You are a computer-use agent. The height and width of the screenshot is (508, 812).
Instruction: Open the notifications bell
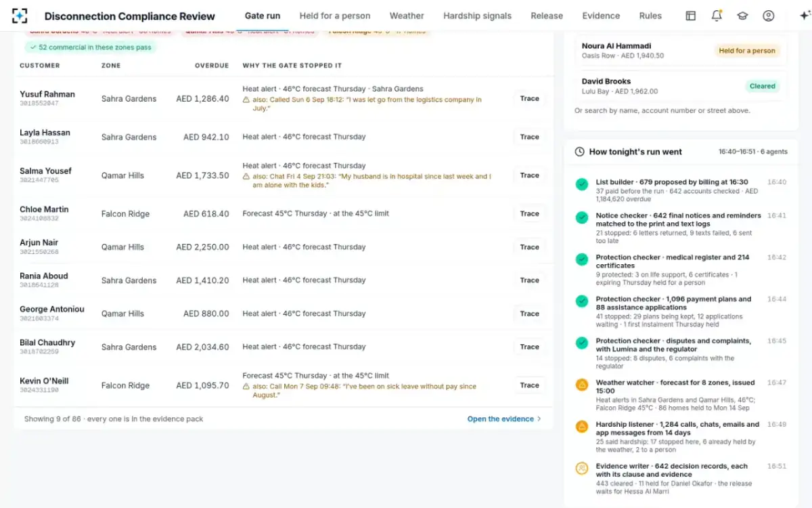click(717, 16)
